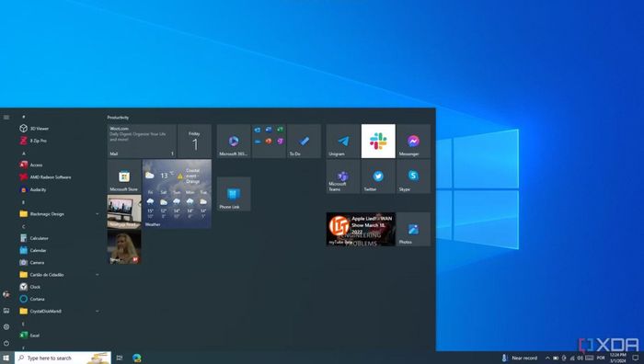The image size is (644, 364).
Task: Open Pictures shortcut in Start sidebar
Action: [x=6, y=311]
